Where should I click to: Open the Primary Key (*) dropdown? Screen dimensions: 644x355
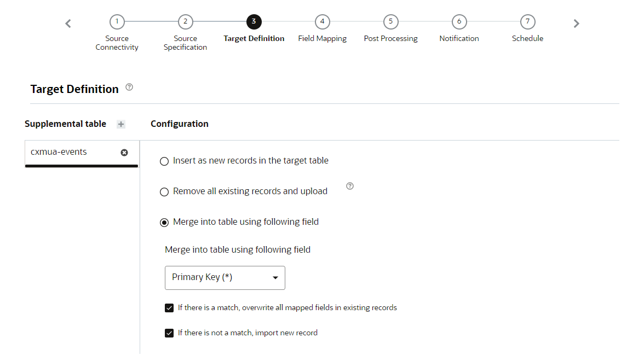tap(225, 278)
